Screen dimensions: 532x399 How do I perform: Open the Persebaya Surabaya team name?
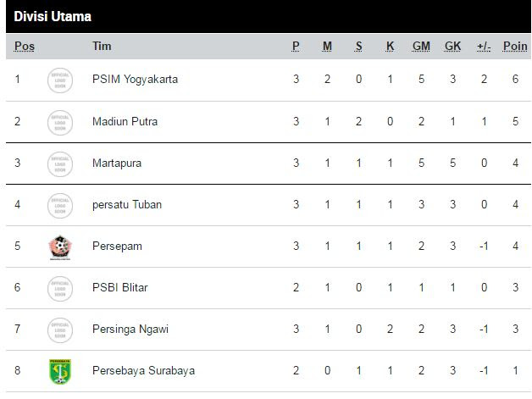pyautogui.click(x=143, y=370)
